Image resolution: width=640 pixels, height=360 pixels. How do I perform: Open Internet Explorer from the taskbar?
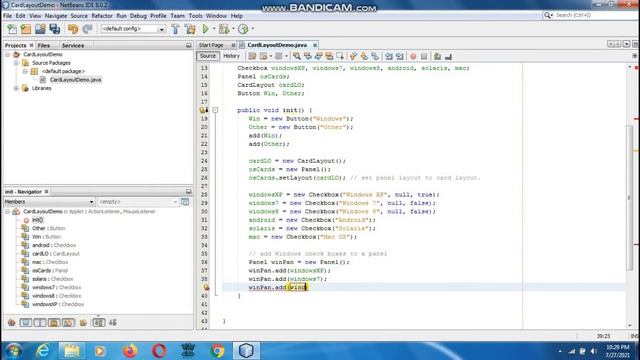coord(42,351)
